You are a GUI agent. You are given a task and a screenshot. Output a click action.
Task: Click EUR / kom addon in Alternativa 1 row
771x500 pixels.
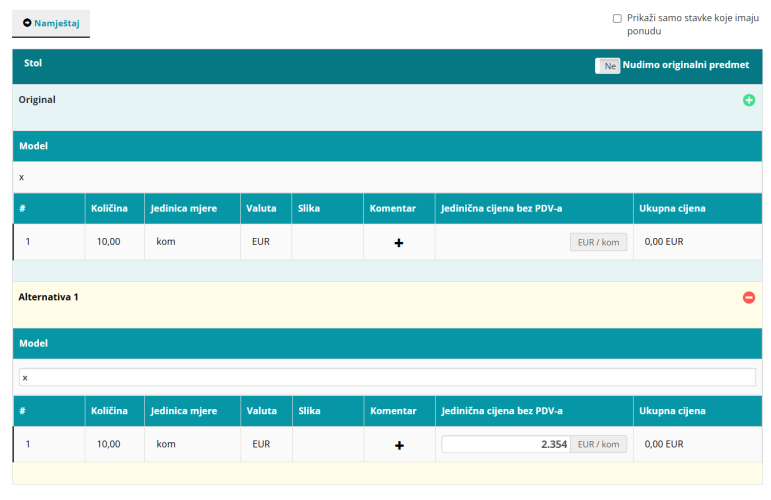(x=598, y=444)
